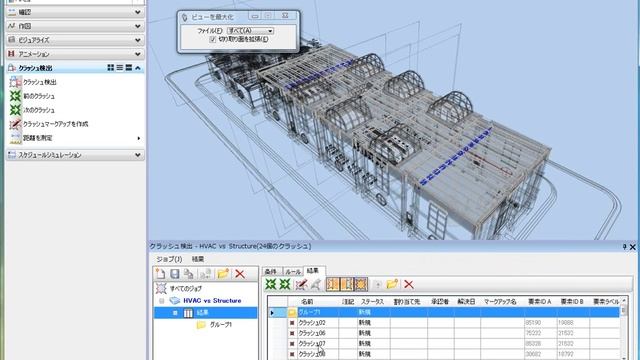Open the ジョブ(J) menu
This screenshot has width=640, height=360.
(169, 259)
